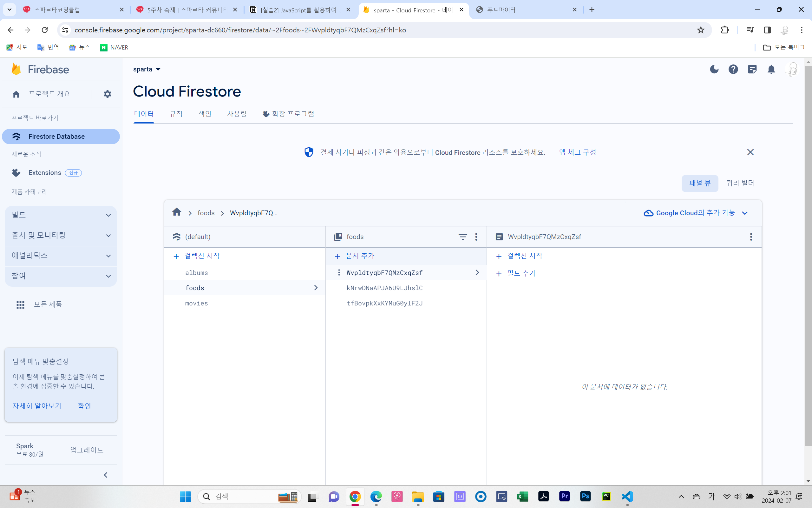Click the Firebase logo icon
Viewport: 812px width, 508px height.
[x=16, y=69]
